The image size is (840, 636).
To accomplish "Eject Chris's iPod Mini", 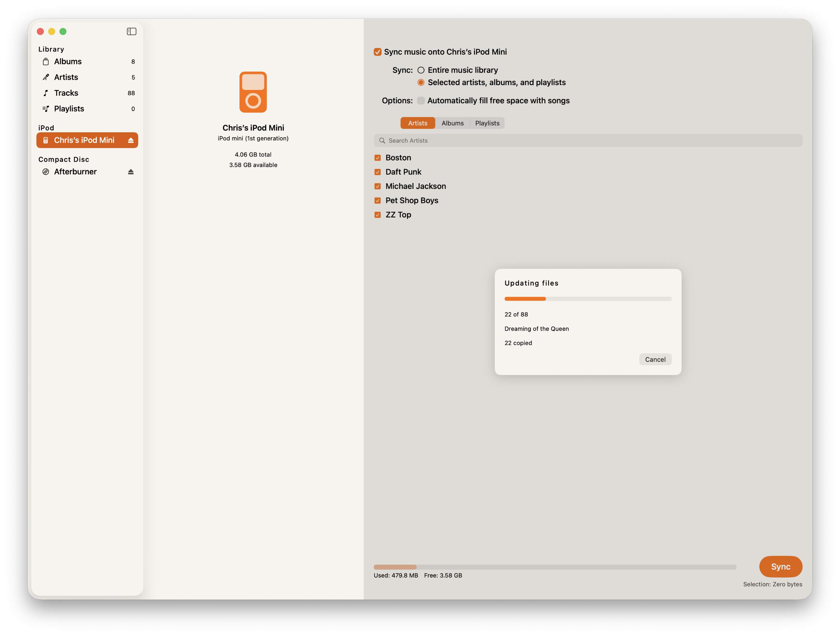I will (x=130, y=140).
